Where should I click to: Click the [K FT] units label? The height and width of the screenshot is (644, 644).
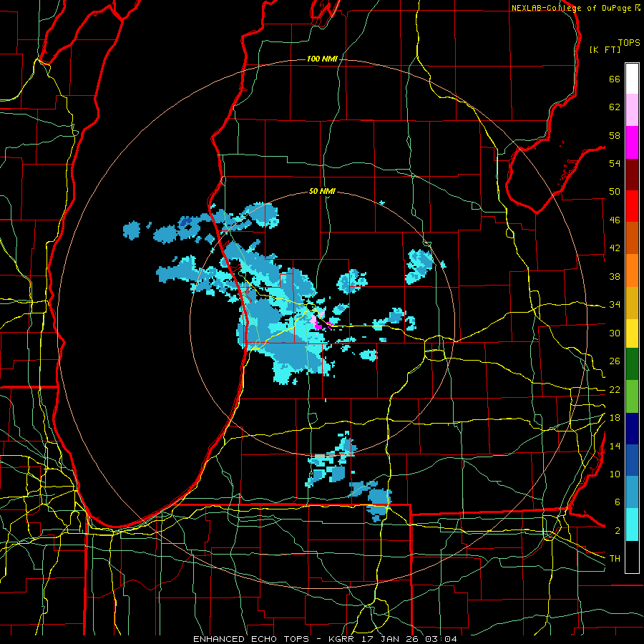[605, 49]
